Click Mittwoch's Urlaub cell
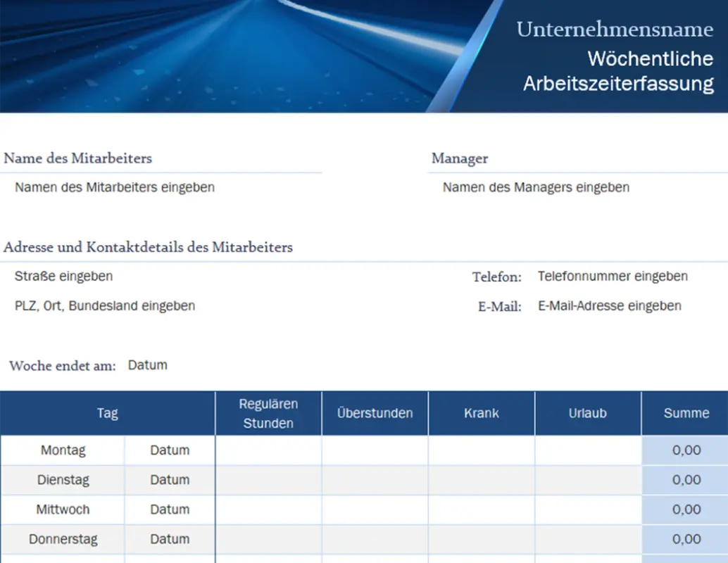The height and width of the screenshot is (563, 728). point(588,510)
